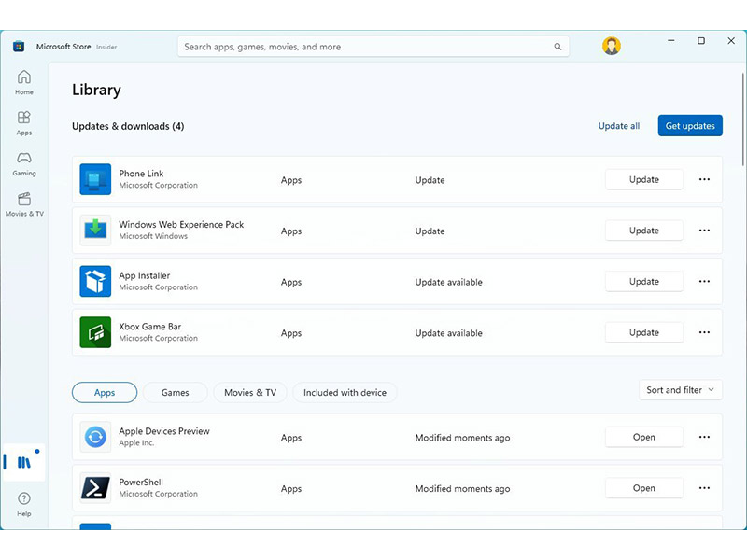Click the Updates & downloads (4) heading
Viewport: 747px width, 560px height.
pos(128,126)
